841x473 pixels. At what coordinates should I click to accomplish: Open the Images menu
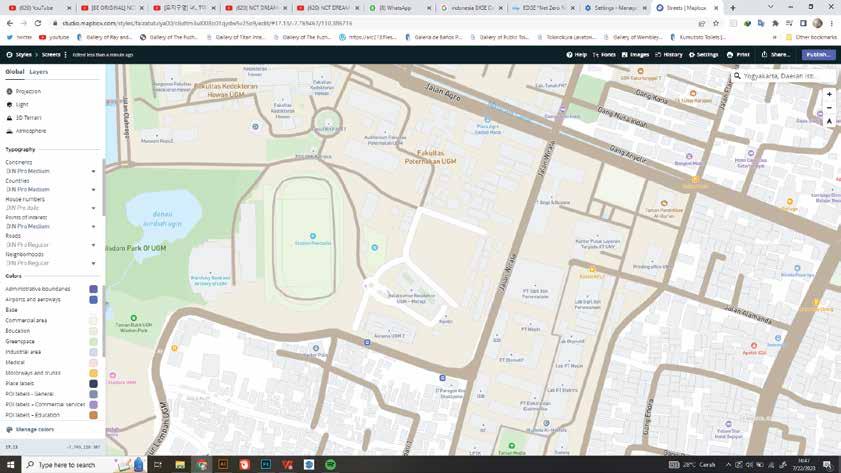[x=636, y=55]
